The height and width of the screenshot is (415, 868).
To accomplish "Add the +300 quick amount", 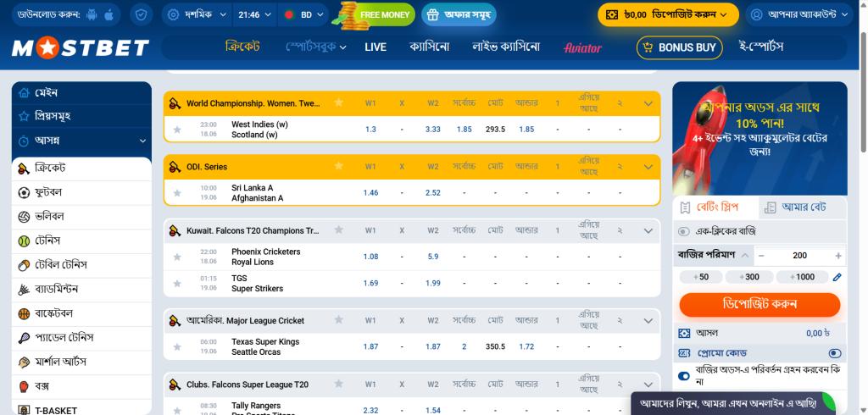I will click(x=748, y=277).
